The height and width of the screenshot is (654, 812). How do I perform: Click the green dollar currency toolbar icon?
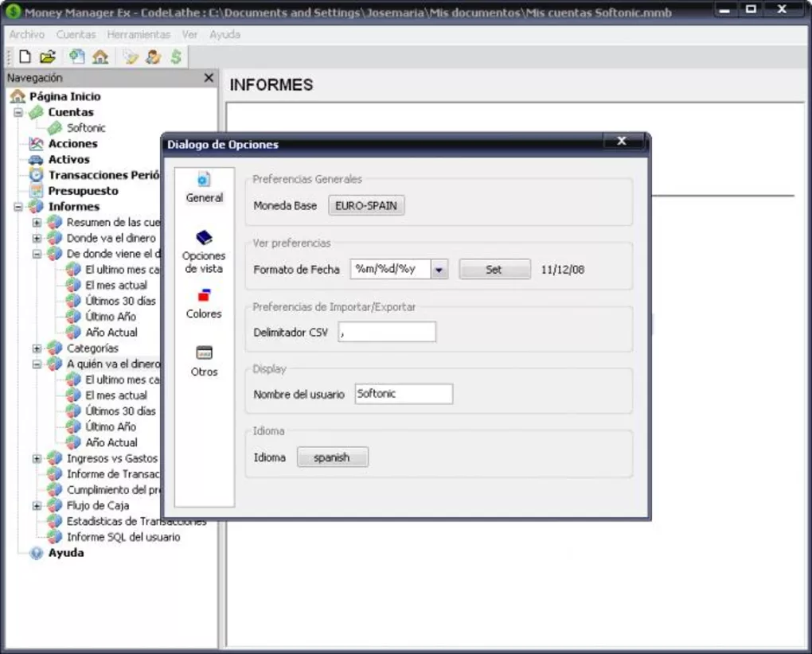pyautogui.click(x=176, y=56)
